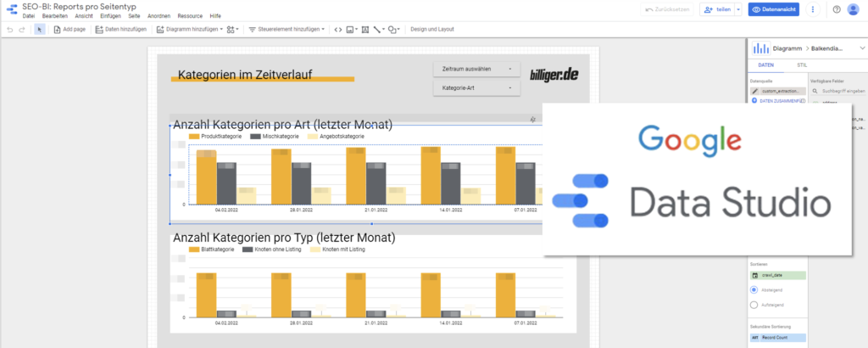
Task: Click 04.02.2022 label in top chart
Action: click(226, 210)
